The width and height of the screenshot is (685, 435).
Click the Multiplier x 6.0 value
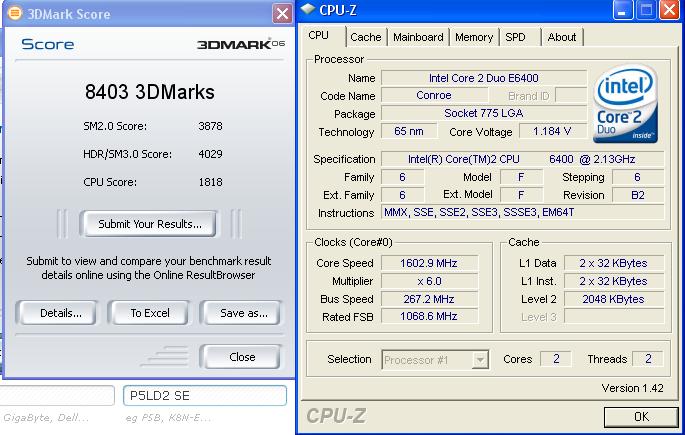pos(429,281)
